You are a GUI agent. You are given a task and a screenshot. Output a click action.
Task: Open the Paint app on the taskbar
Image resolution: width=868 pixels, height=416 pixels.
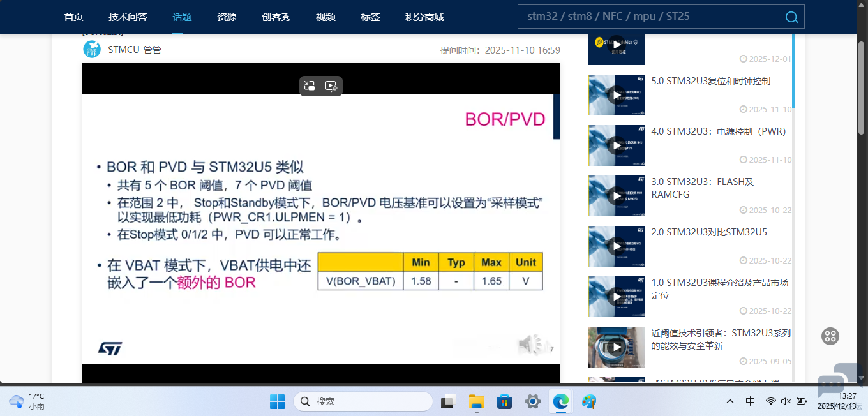coord(589,401)
